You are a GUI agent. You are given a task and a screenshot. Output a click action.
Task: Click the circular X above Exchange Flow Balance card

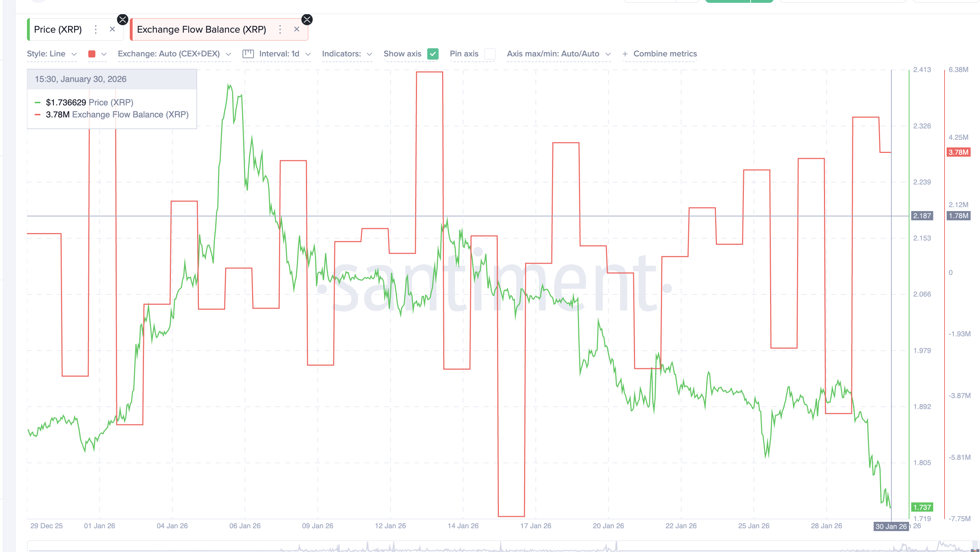tap(307, 20)
